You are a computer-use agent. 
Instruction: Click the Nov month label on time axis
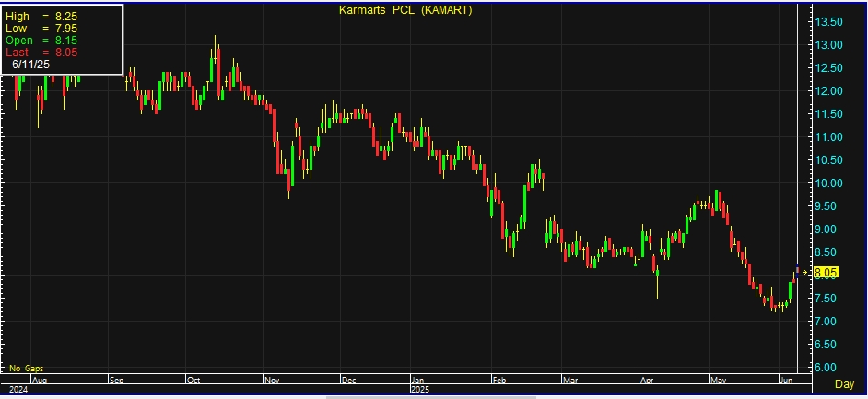(272, 381)
